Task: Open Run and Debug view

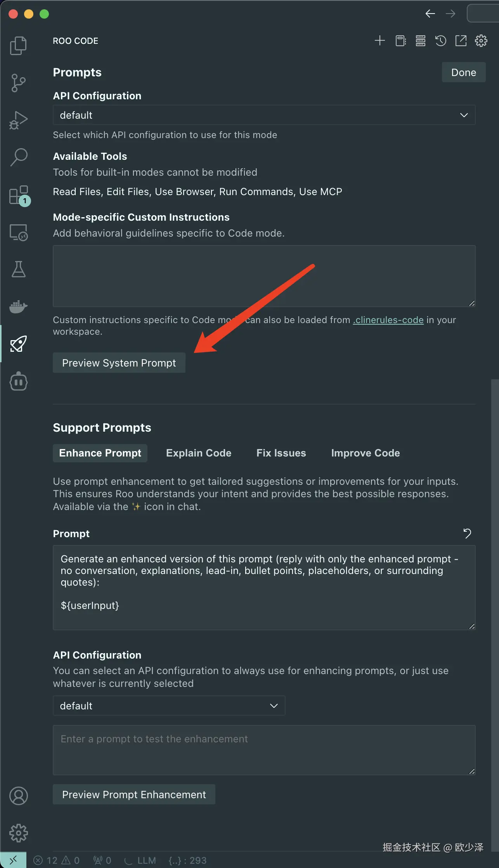Action: click(18, 120)
